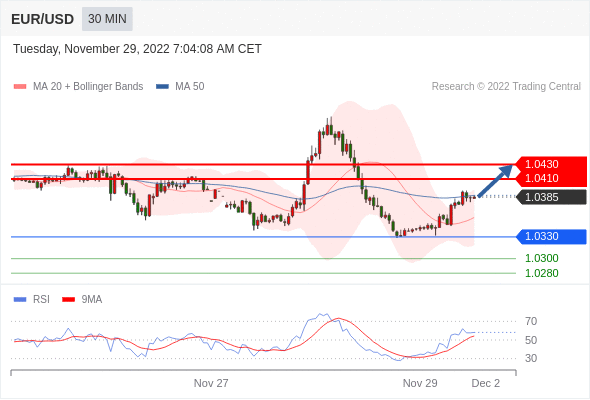Click the pink MA 20 color swatch
Image resolution: width=590 pixels, height=400 pixels.
click(x=20, y=87)
